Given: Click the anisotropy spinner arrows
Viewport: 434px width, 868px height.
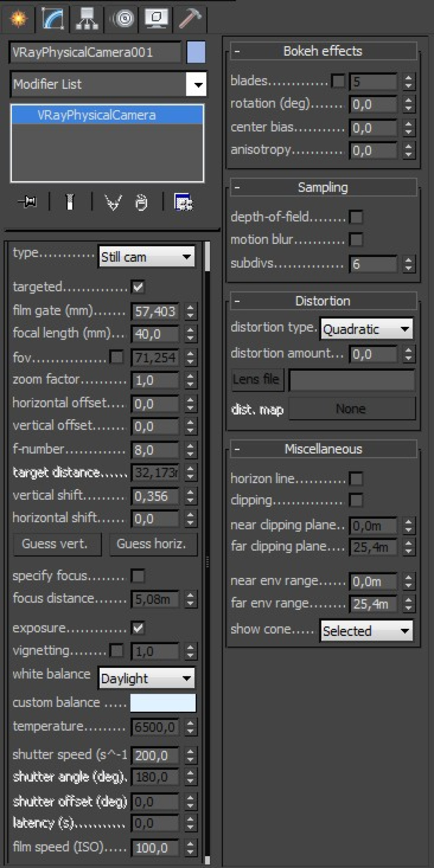Looking at the screenshot, I should coord(408,151).
